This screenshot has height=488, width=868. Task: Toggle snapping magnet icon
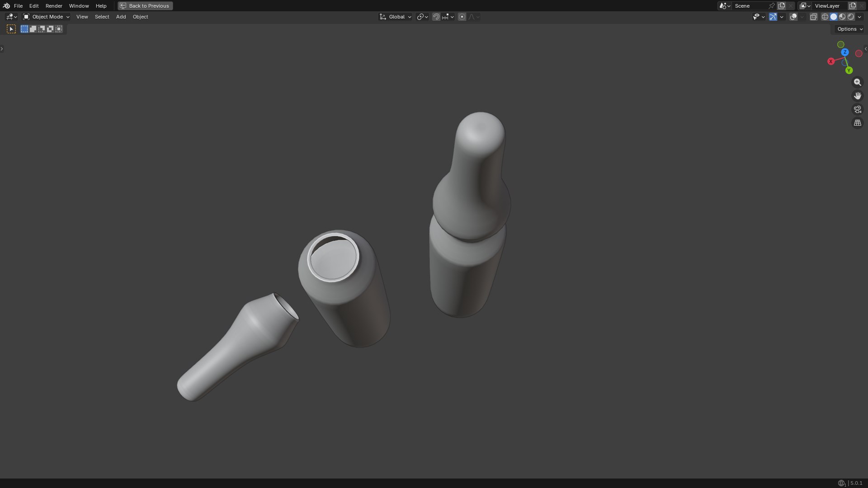point(436,17)
